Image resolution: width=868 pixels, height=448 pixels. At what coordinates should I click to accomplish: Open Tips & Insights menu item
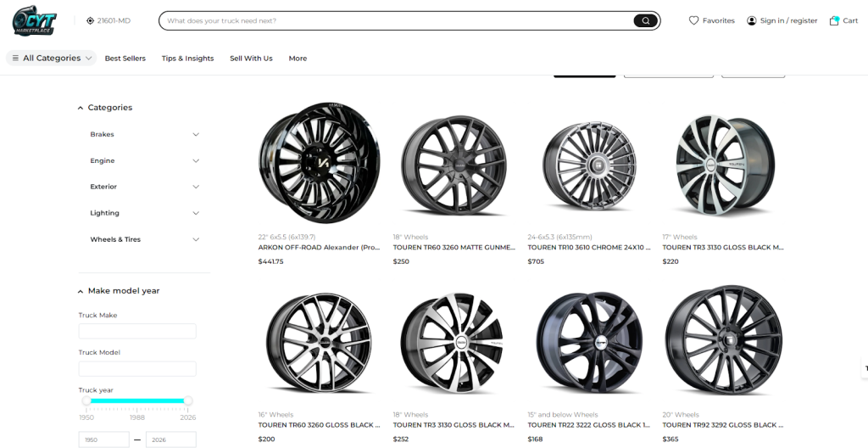coord(187,59)
